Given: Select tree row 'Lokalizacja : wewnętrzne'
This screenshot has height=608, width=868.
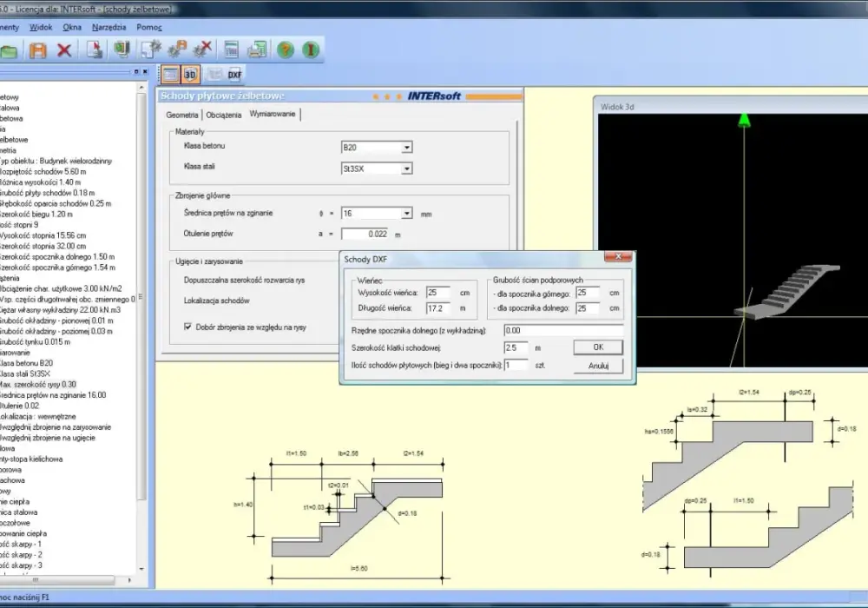Looking at the screenshot, I should coord(37,416).
